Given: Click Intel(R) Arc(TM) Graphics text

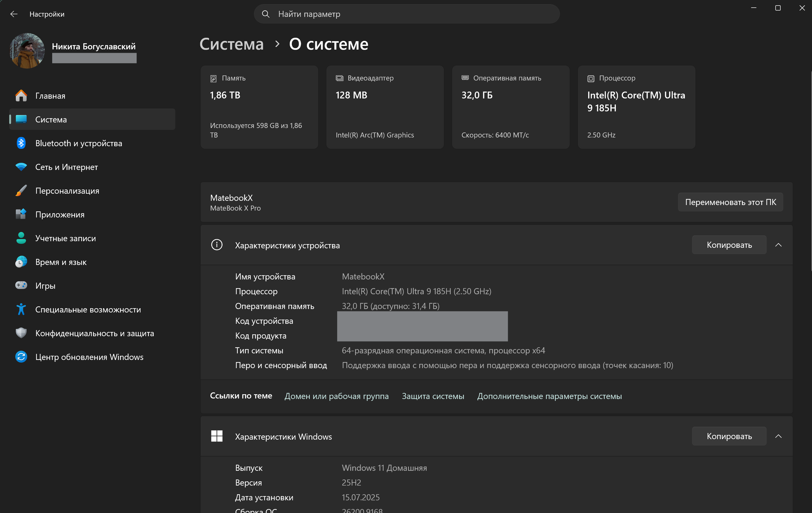Looking at the screenshot, I should point(375,135).
